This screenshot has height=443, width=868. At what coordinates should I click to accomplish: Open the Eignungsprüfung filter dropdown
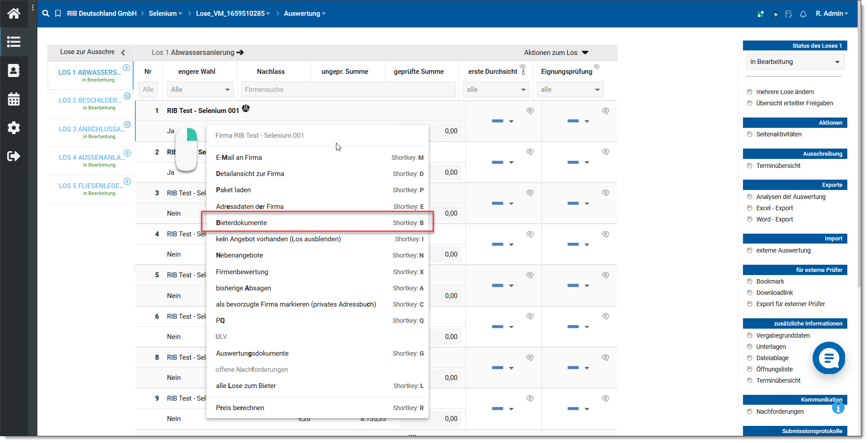pos(570,90)
